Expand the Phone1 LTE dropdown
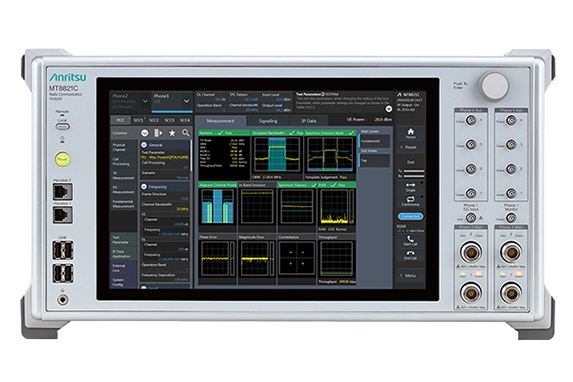The width and height of the screenshot is (573, 382). (x=186, y=101)
